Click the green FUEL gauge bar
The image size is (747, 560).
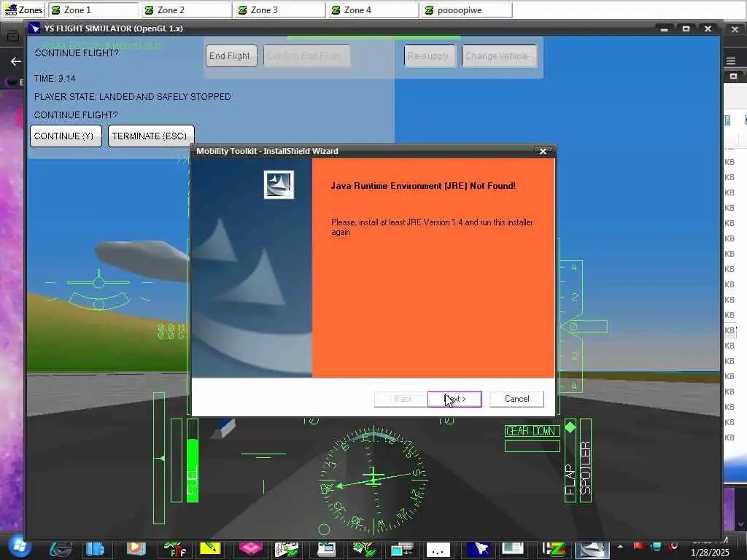(193, 461)
